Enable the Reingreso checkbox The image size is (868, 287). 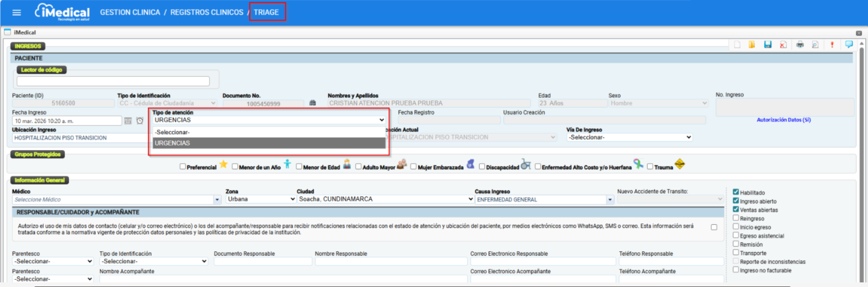click(736, 218)
